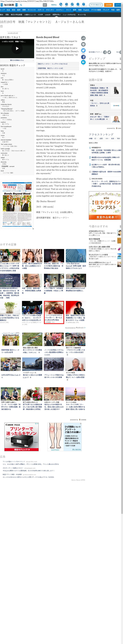
Task: Click the 会員登録 orange button
Action: coord(108,5)
